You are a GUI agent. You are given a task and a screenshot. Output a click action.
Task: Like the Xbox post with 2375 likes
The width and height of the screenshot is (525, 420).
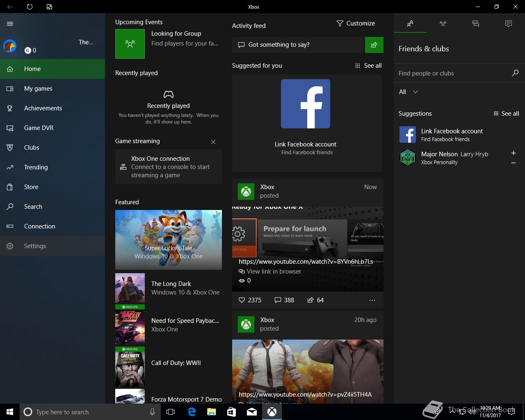tap(250, 300)
